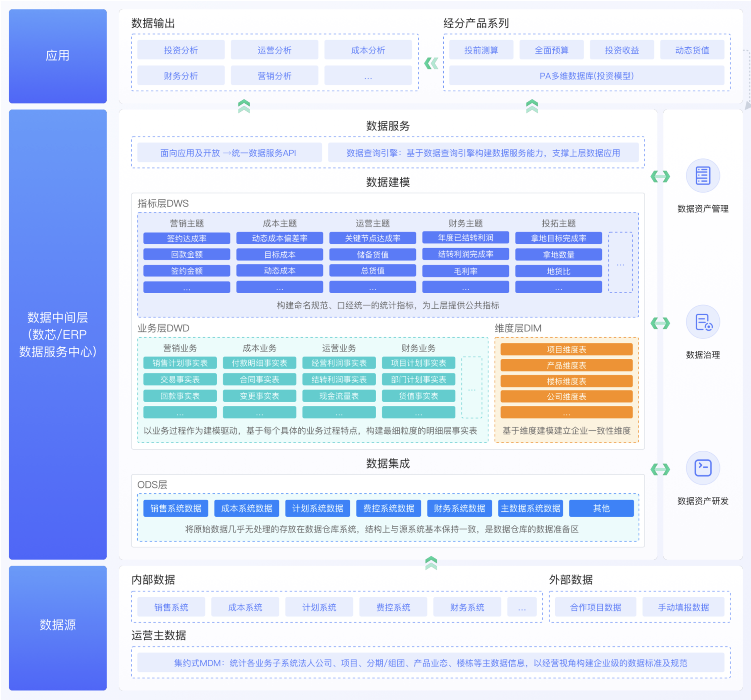Select the 主数据系统数据 ODS block
Screen dimensions: 751x700
point(531,508)
